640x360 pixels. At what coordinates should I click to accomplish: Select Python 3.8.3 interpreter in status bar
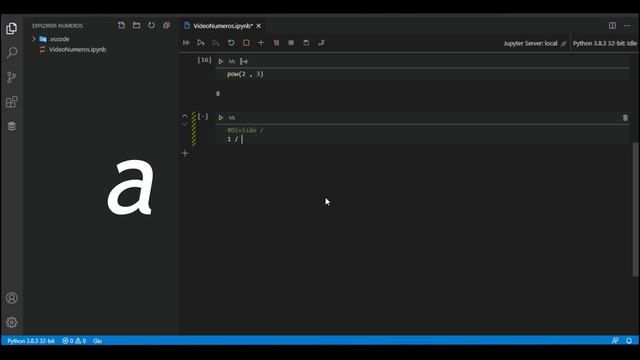[31, 341]
